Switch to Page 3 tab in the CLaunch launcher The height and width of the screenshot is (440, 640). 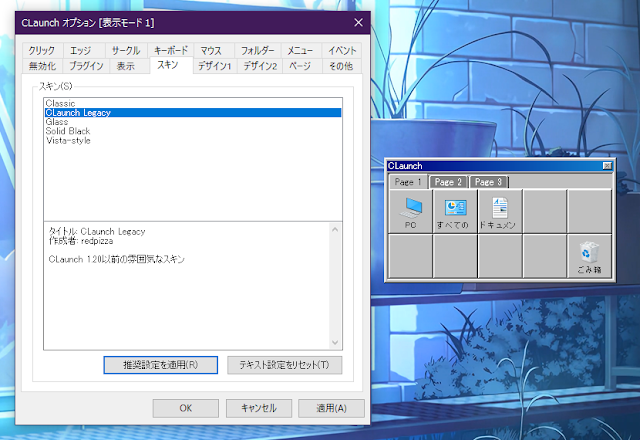(x=488, y=182)
